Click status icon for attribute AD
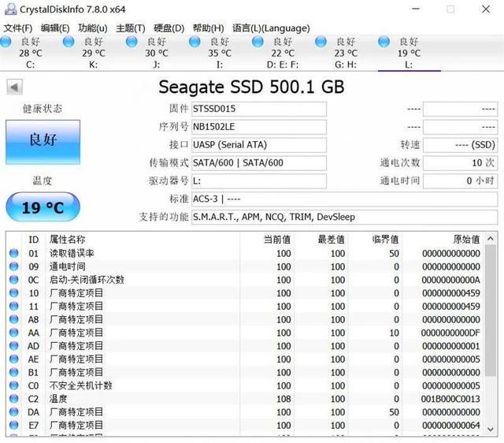This screenshot has height=443, width=504. coord(14,345)
